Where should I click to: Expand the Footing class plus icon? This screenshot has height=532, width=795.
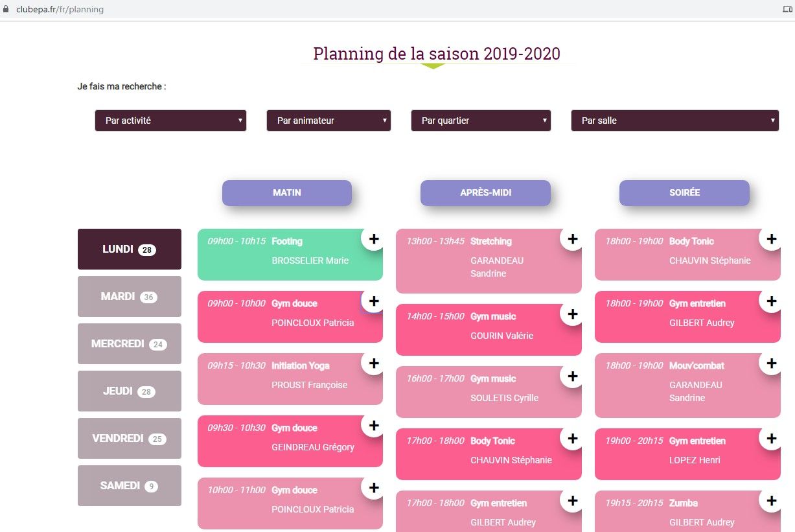coord(373,239)
